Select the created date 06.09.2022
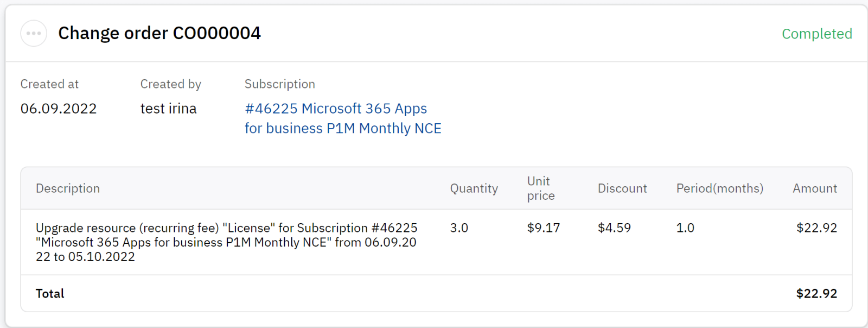This screenshot has height=328, width=868. pyautogui.click(x=59, y=109)
